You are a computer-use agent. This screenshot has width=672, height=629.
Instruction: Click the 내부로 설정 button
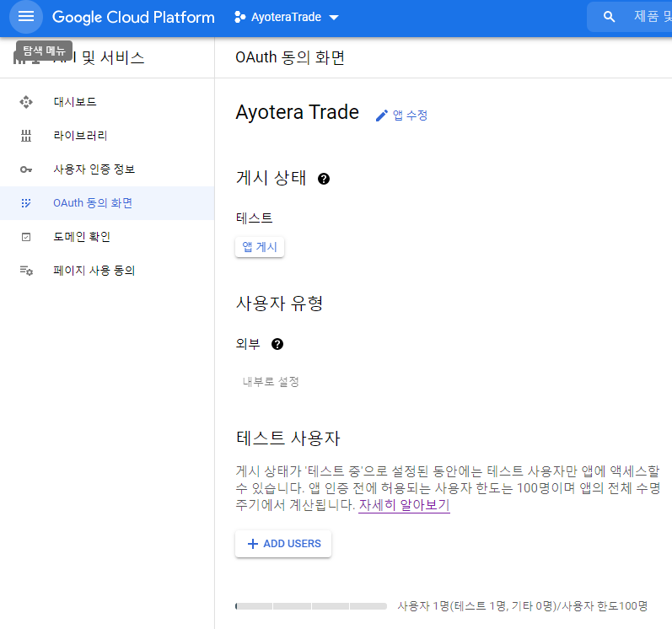click(271, 382)
